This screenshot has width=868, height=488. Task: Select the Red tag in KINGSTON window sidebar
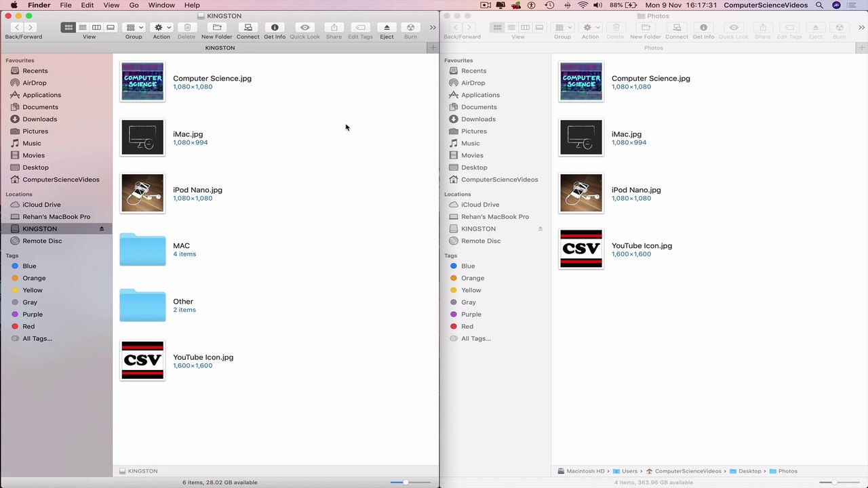coord(28,327)
